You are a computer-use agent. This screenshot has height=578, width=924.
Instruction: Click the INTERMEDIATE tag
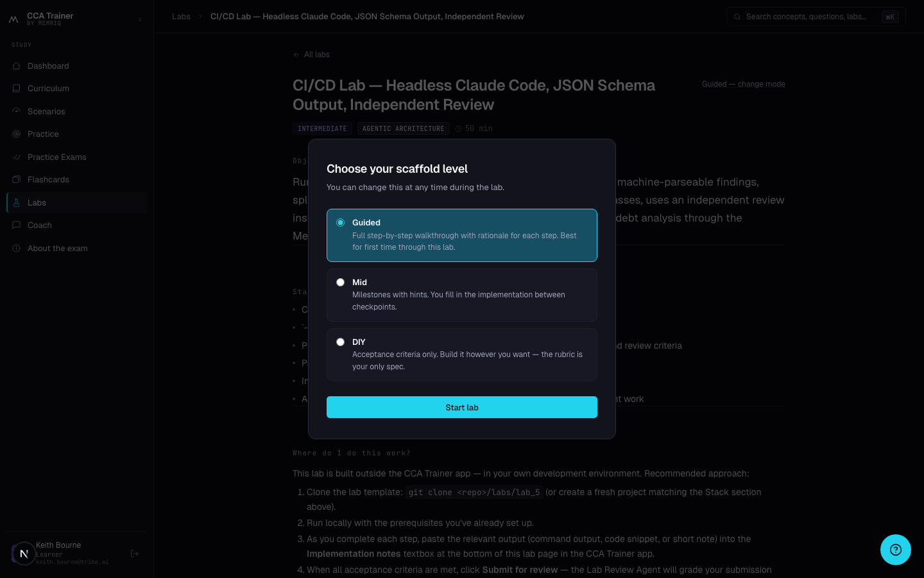pos(322,128)
